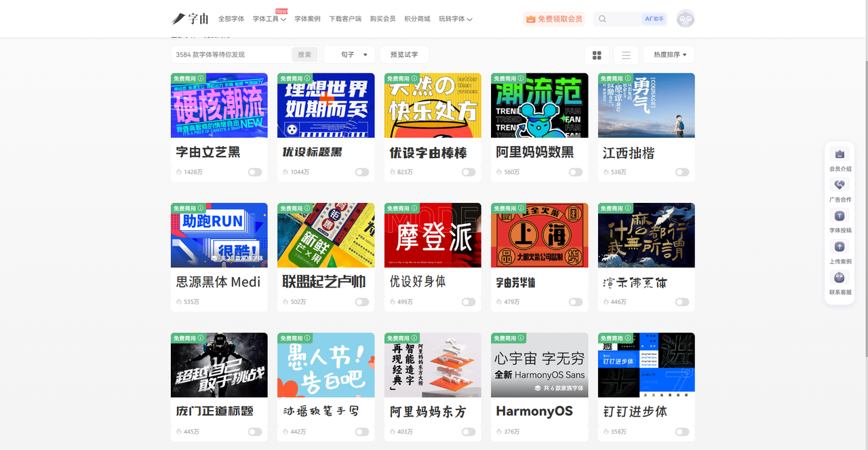This screenshot has width=868, height=450.
Task: Expand the 热度排序 sort dropdown
Action: coord(669,55)
